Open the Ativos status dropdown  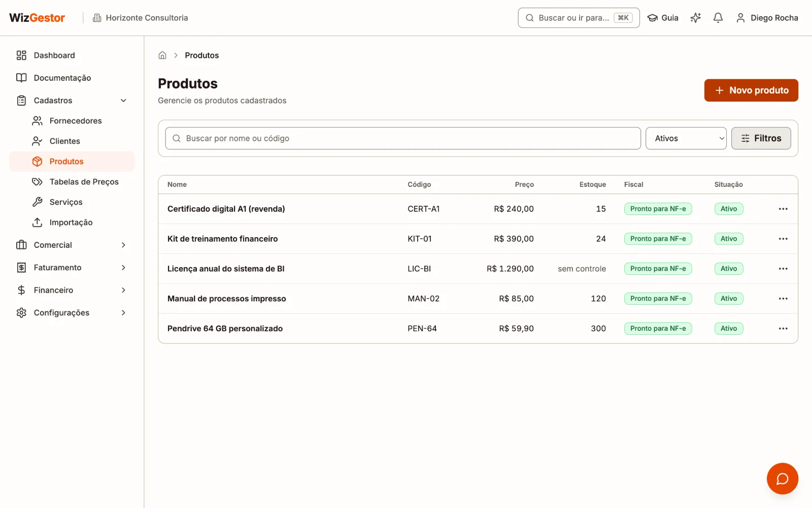click(x=686, y=138)
